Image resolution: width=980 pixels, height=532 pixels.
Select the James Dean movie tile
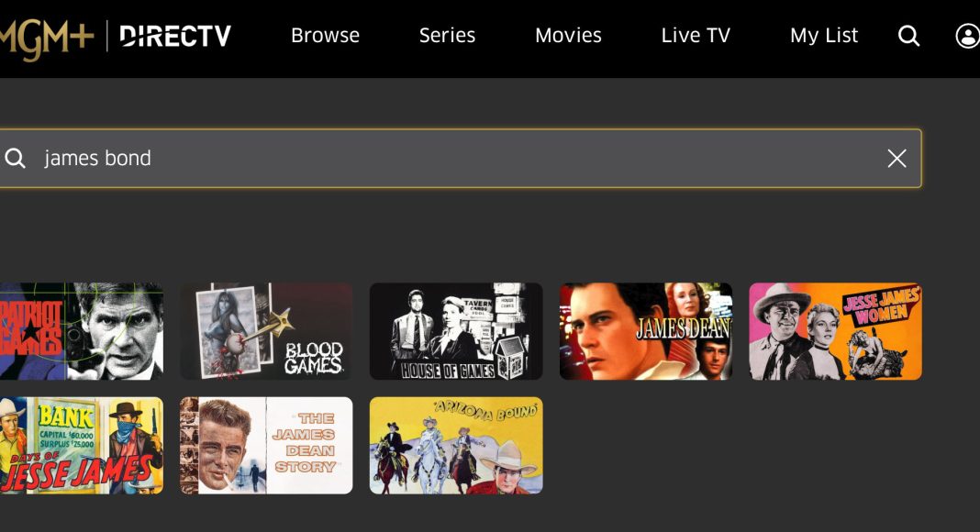coord(646,331)
